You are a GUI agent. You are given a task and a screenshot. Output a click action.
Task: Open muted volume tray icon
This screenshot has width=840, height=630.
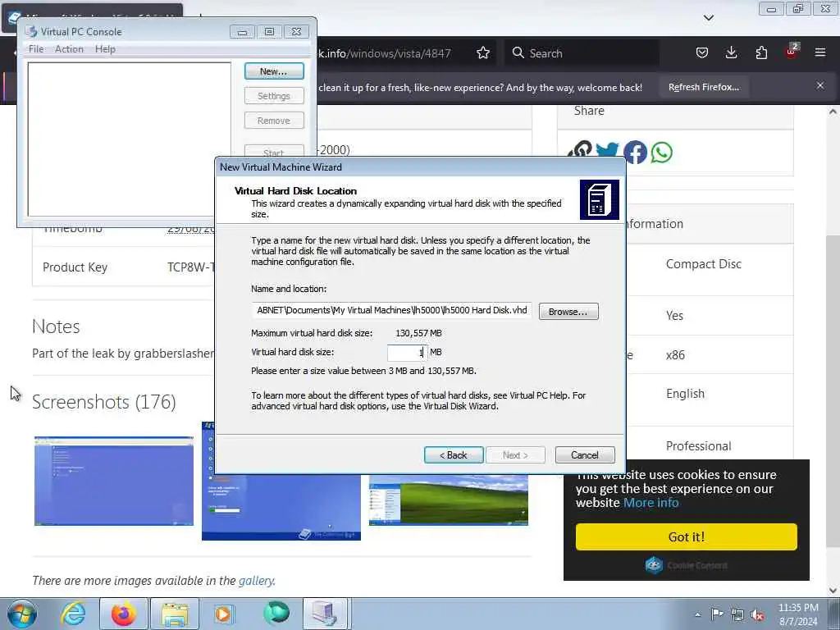[x=757, y=614]
